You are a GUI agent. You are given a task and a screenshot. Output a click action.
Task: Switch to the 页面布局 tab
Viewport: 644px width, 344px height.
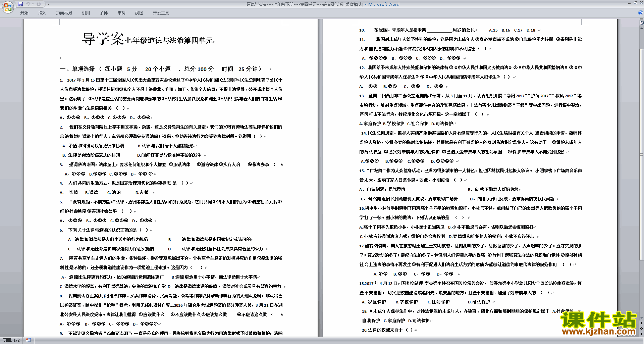coord(64,13)
